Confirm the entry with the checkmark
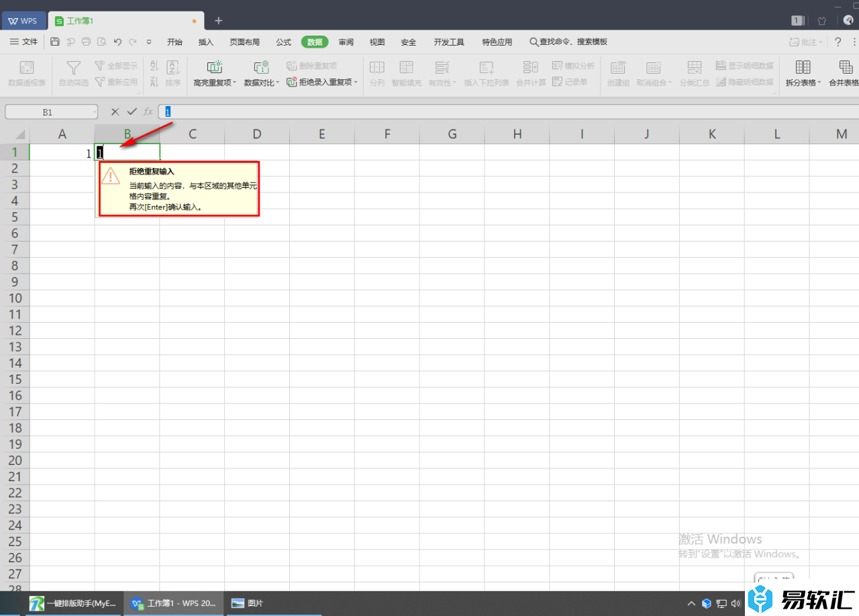 point(132,111)
